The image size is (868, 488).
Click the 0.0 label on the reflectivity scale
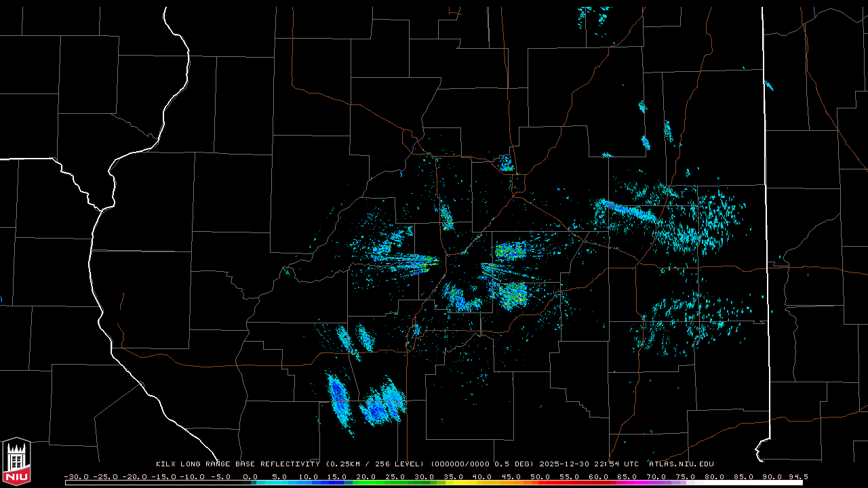tap(250, 476)
